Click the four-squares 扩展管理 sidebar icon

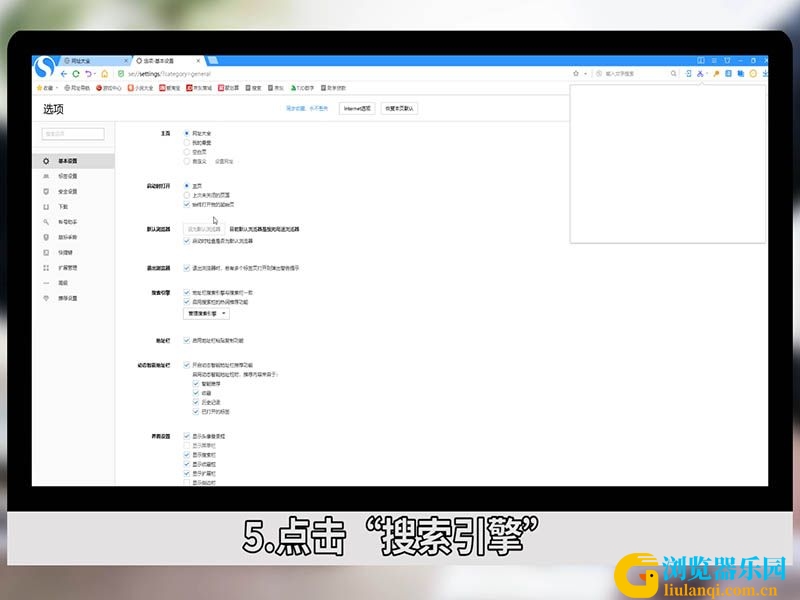coord(46,268)
